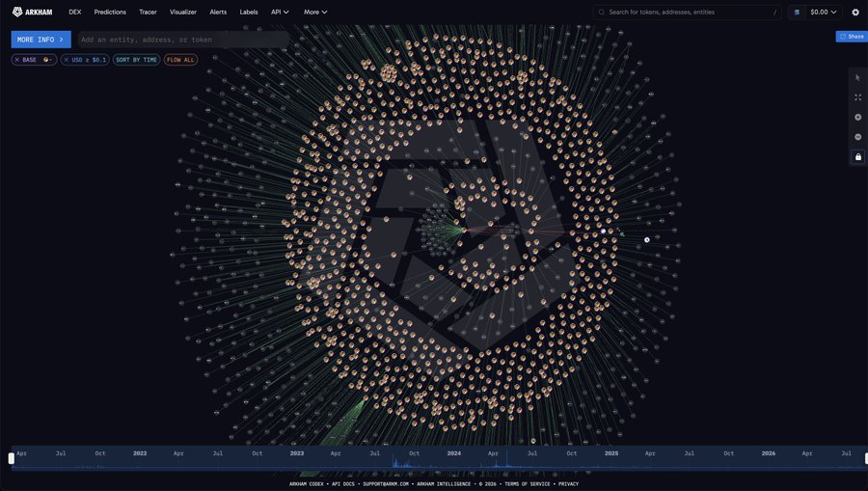Viewport: 868px width, 491px height.
Task: Open the Alerts page
Action: click(218, 13)
